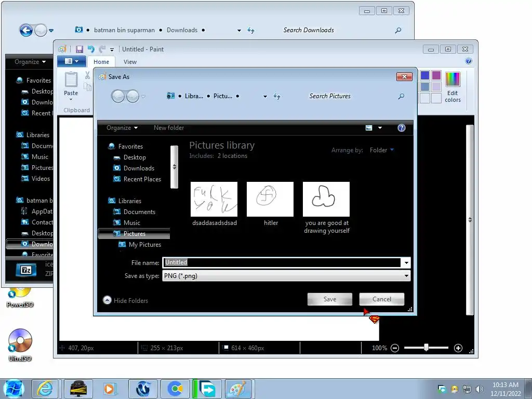Open the Organize menu in Save As dialog
The image size is (532, 399).
click(x=122, y=128)
